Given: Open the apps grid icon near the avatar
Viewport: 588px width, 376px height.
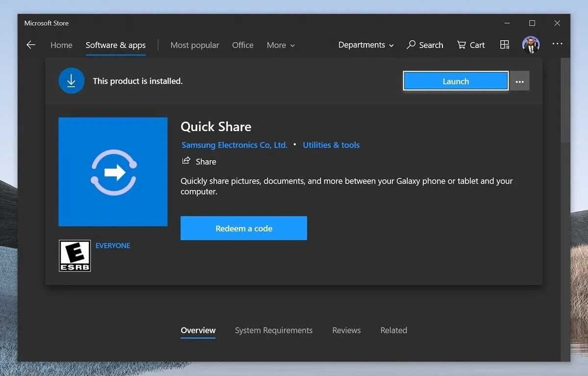Looking at the screenshot, I should coord(504,45).
